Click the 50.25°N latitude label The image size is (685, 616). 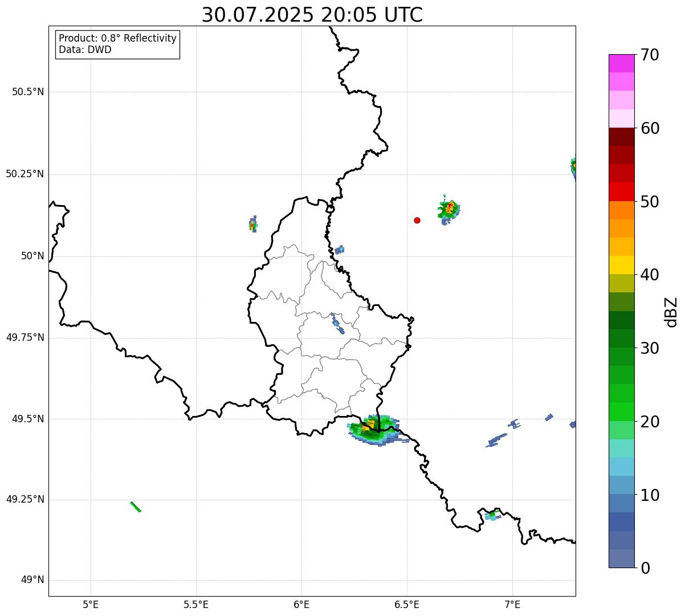pyautogui.click(x=25, y=174)
